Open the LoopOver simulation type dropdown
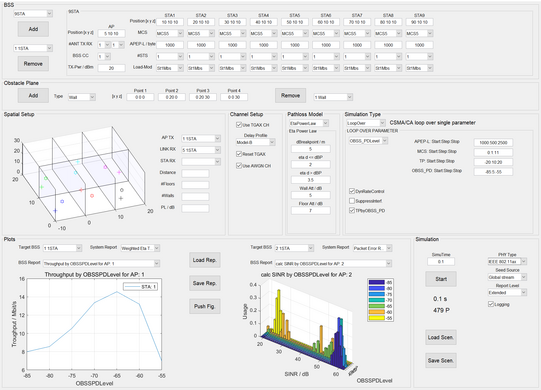The width and height of the screenshot is (541, 390). (366, 123)
